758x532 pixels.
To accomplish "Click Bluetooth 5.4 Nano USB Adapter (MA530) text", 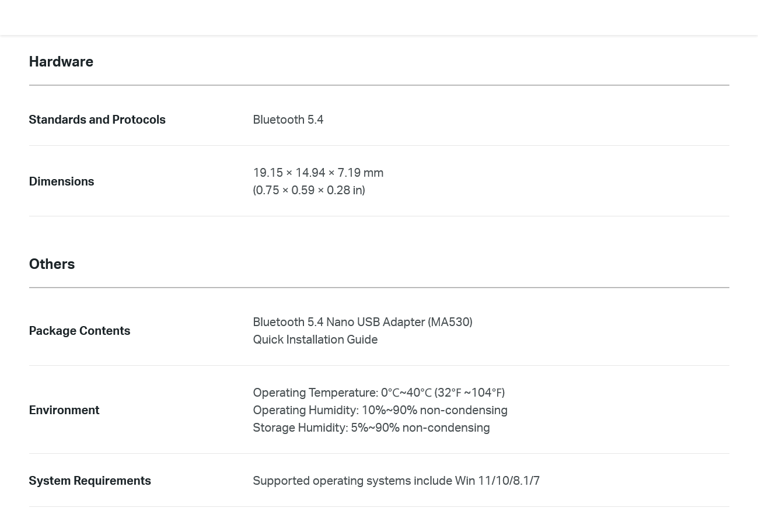I will [362, 322].
